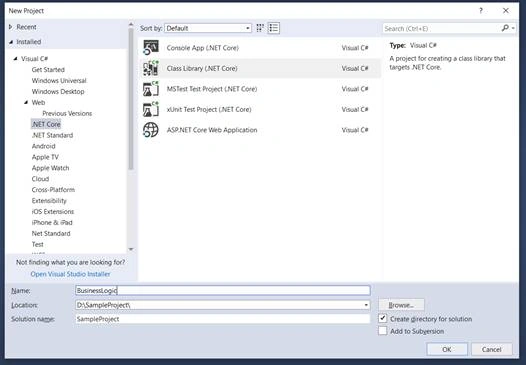Select the Console App (.NET Core) template icon
Viewport: 526px width, 365px height.
[x=151, y=47]
